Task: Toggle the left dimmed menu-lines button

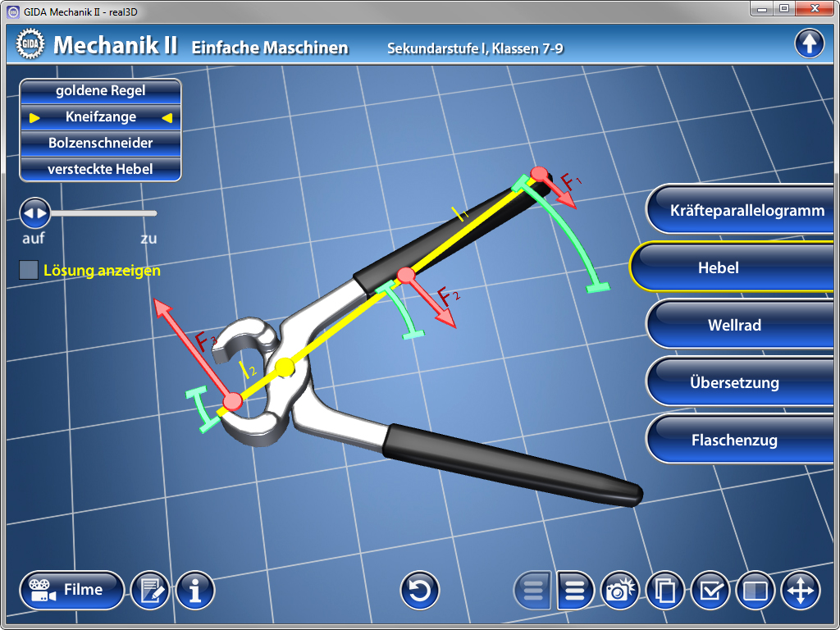Action: tap(533, 590)
